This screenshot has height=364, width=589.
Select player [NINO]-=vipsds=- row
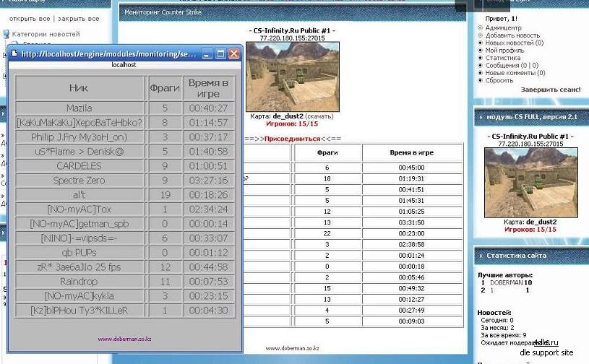[x=79, y=238]
